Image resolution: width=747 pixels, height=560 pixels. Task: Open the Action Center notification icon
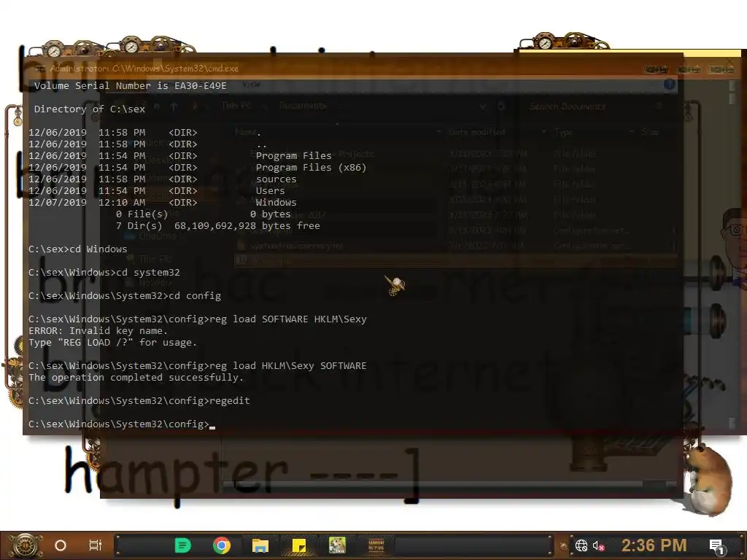point(716,546)
